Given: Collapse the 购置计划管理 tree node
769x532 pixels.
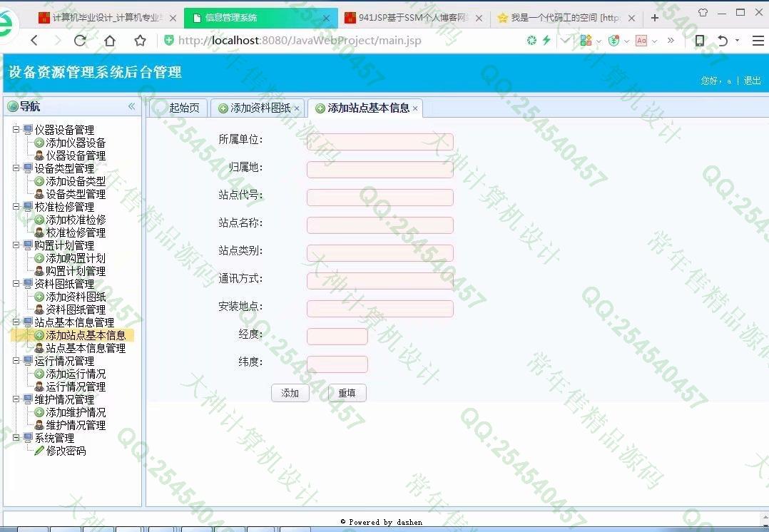Looking at the screenshot, I should 16,245.
